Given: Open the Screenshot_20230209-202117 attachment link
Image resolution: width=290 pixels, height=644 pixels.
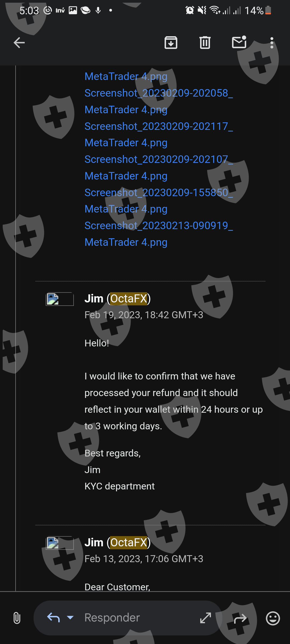Looking at the screenshot, I should [159, 134].
